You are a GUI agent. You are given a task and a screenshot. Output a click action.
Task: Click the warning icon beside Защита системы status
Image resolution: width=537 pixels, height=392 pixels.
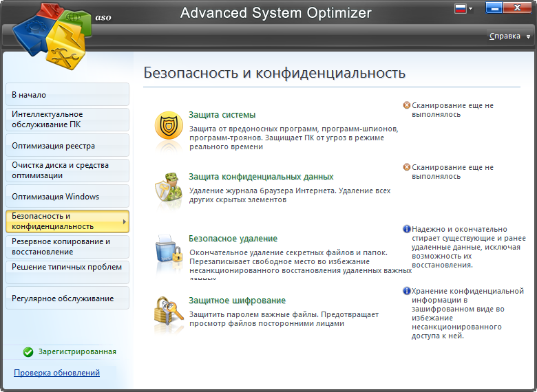[406, 105]
